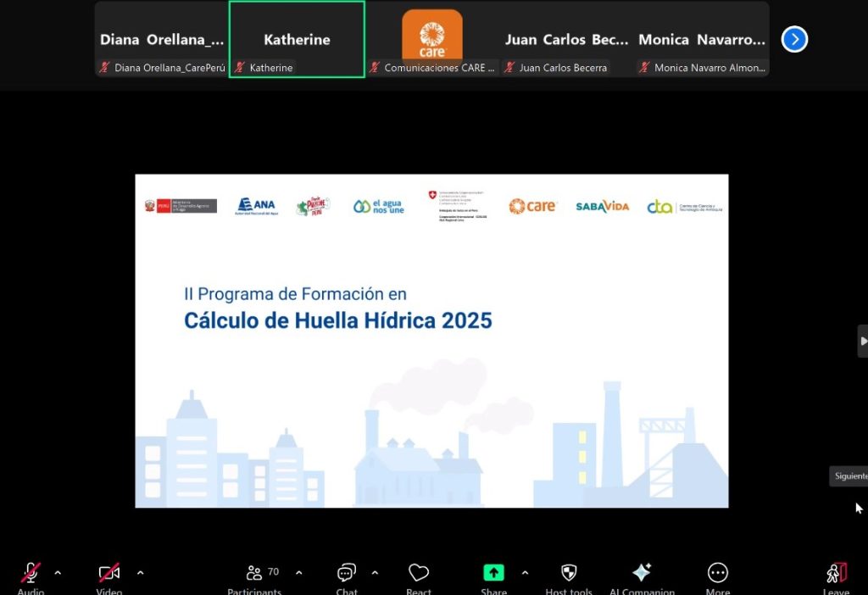868x595 pixels.
Task: Click the orange care logo on slide
Action: 532,206
